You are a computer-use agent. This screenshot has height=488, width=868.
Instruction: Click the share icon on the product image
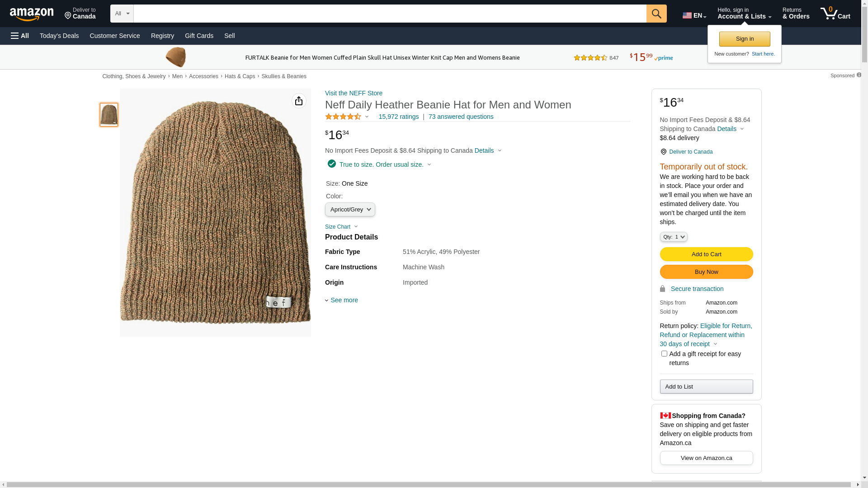(299, 101)
